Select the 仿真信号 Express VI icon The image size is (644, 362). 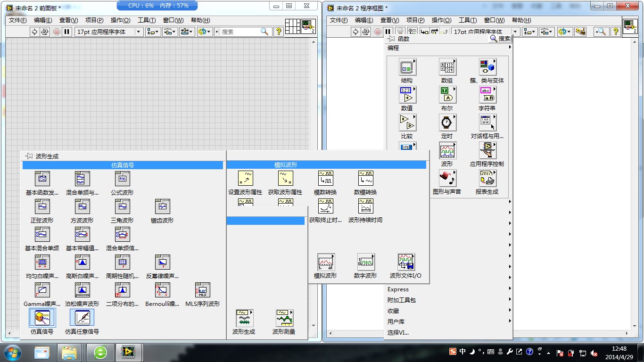tap(42, 318)
